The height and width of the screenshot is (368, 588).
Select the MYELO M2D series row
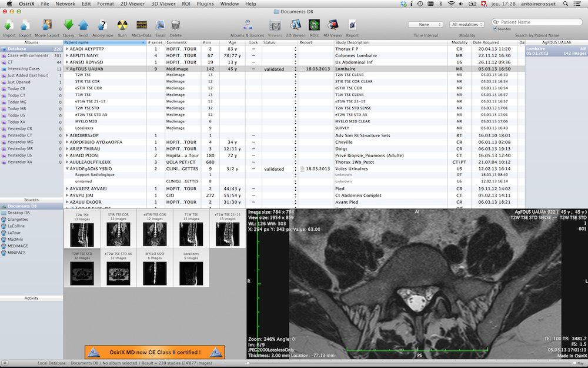(x=294, y=121)
